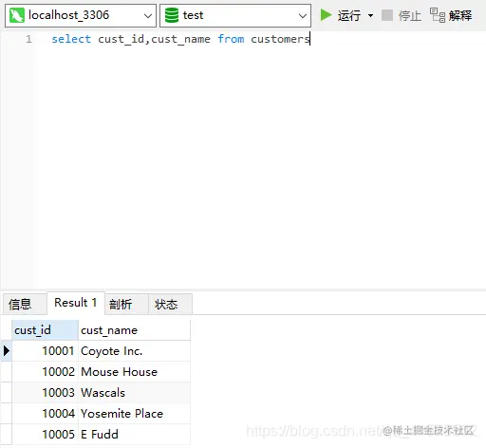Switch to the 信息 tab
The width and height of the screenshot is (486, 448).
[25, 304]
